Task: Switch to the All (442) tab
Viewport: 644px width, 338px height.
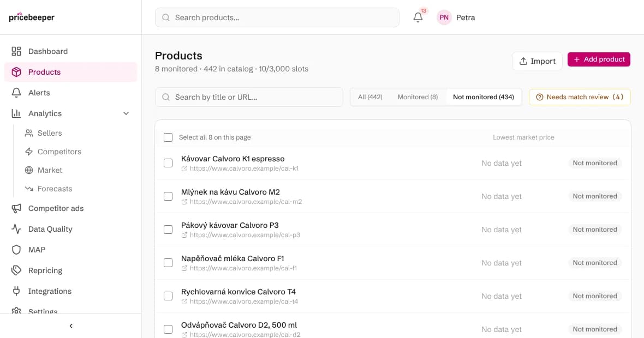Action: pyautogui.click(x=370, y=97)
